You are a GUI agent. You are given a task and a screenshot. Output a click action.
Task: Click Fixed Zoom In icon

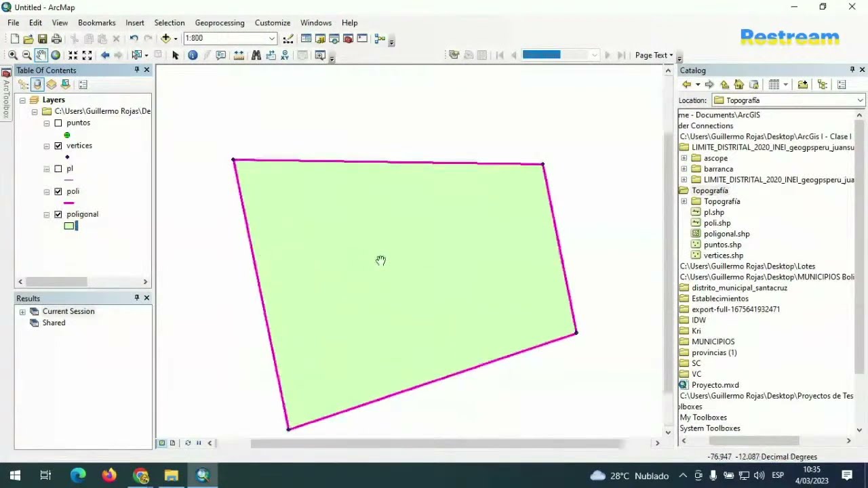point(73,55)
